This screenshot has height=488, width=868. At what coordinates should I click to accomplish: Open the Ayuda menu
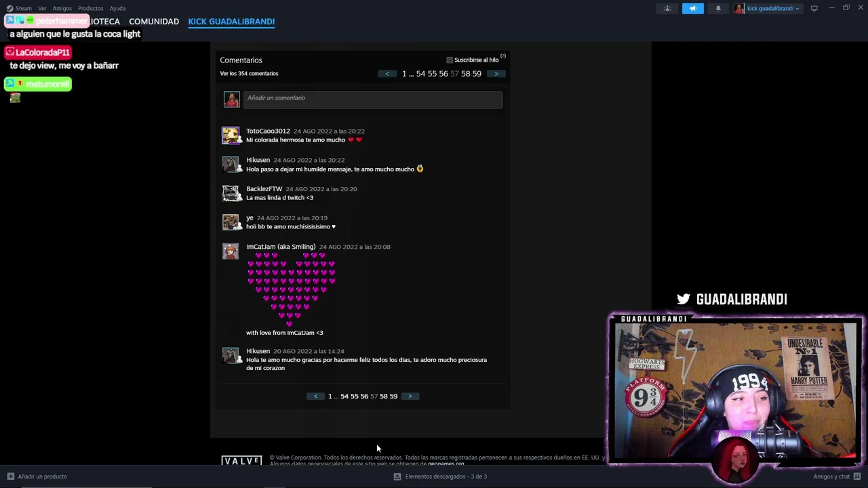tap(117, 8)
